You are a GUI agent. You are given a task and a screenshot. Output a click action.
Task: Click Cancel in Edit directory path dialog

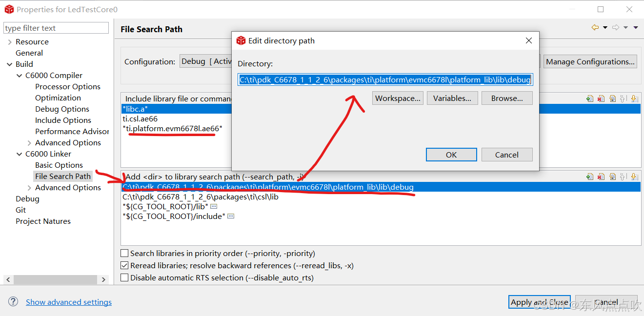tap(507, 155)
